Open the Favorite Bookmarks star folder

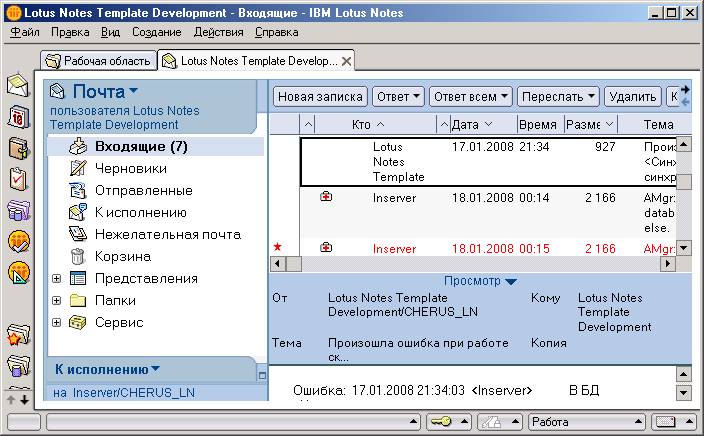tap(18, 335)
